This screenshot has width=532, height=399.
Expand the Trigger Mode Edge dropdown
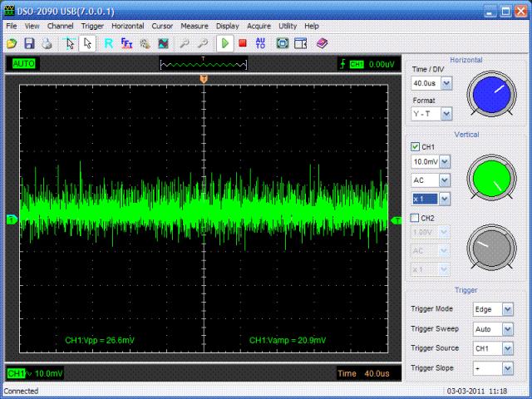pyautogui.click(x=508, y=309)
